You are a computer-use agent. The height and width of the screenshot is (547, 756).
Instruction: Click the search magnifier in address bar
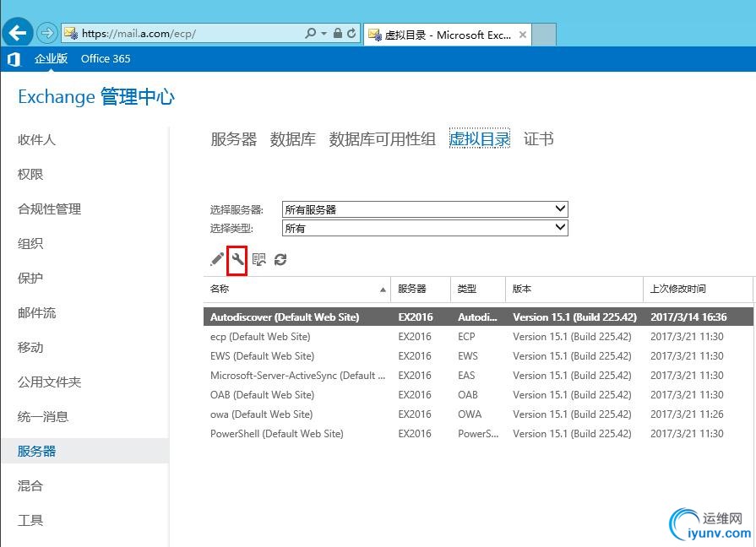311,33
